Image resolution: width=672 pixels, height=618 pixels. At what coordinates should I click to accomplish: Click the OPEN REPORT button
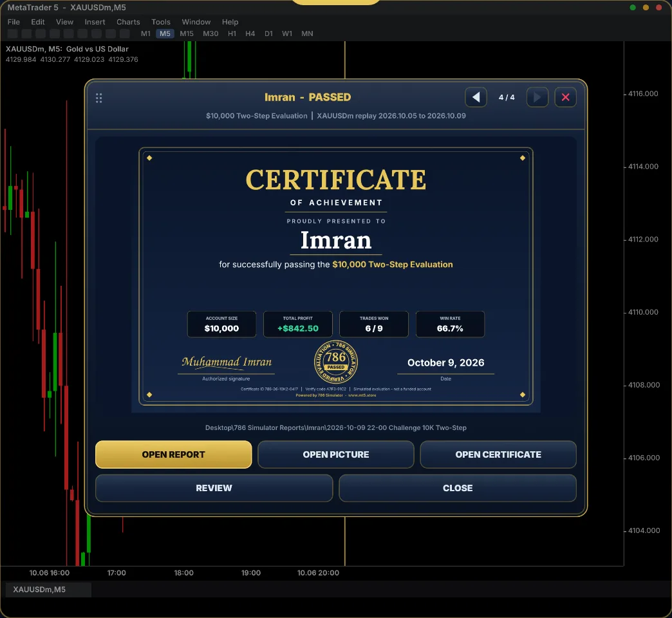coord(174,454)
